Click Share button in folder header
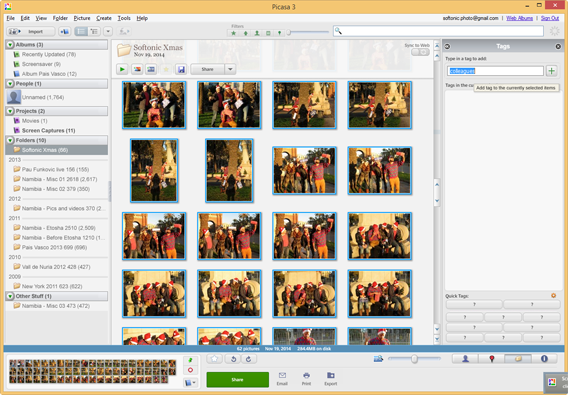This screenshot has width=568, height=395. (x=208, y=69)
